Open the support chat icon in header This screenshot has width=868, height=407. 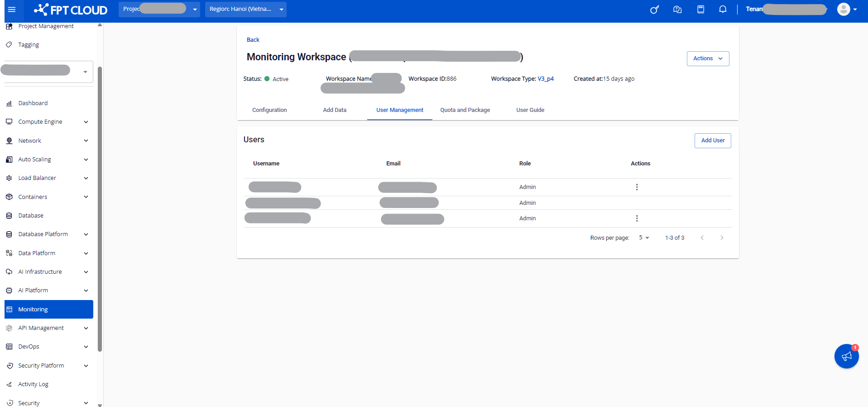click(x=677, y=10)
